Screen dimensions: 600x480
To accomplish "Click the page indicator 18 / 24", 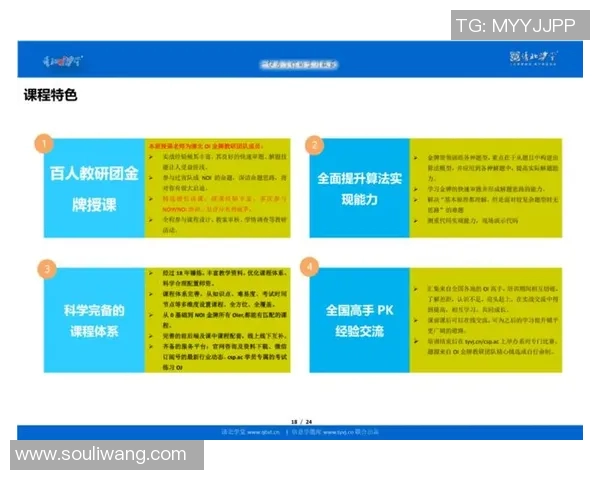I will pyautogui.click(x=302, y=421).
